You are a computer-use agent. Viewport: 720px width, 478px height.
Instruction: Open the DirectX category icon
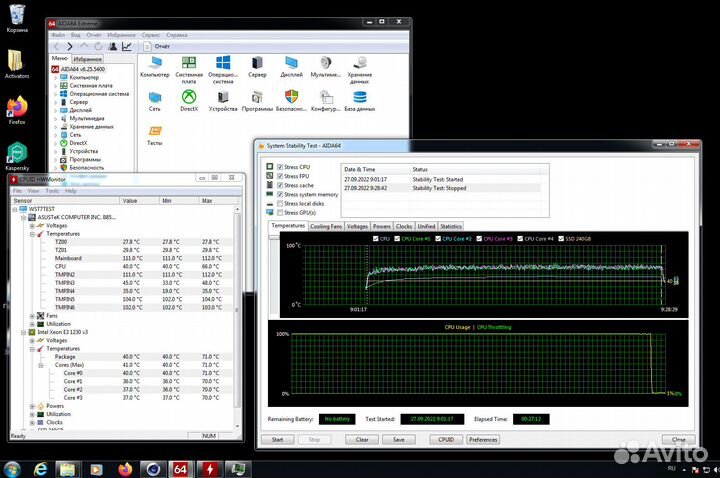click(x=189, y=101)
